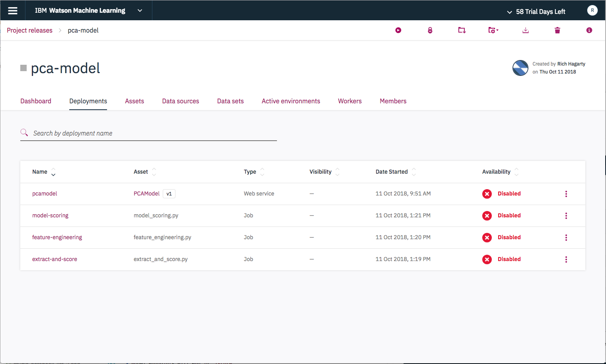Click Web service type cell
This screenshot has width=606, height=364.
(259, 194)
